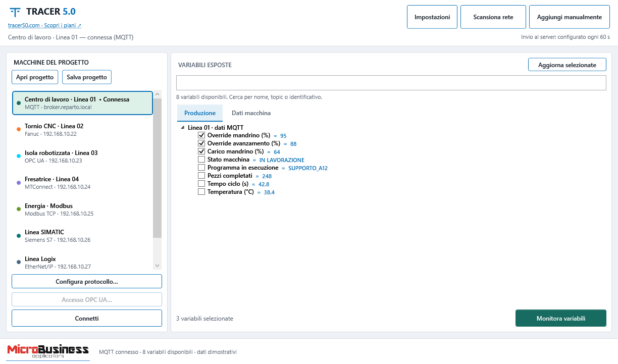Click the 8 variabili disponibili hint text

pyautogui.click(x=249, y=97)
